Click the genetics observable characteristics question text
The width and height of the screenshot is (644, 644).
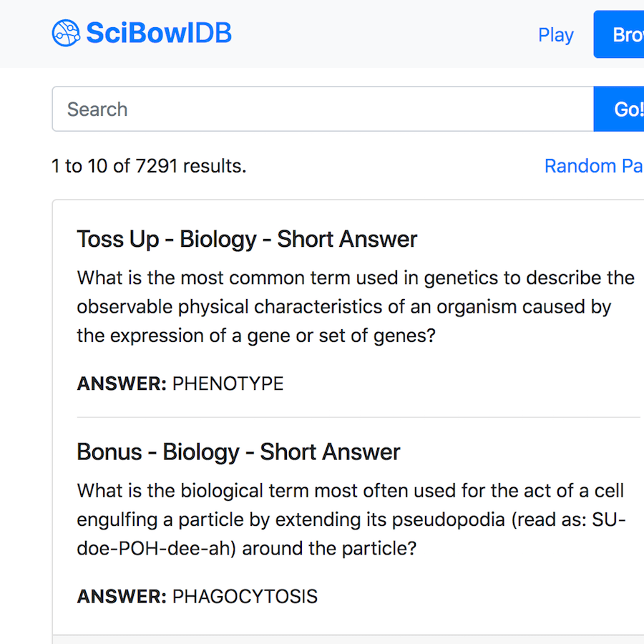pyautogui.click(x=343, y=306)
